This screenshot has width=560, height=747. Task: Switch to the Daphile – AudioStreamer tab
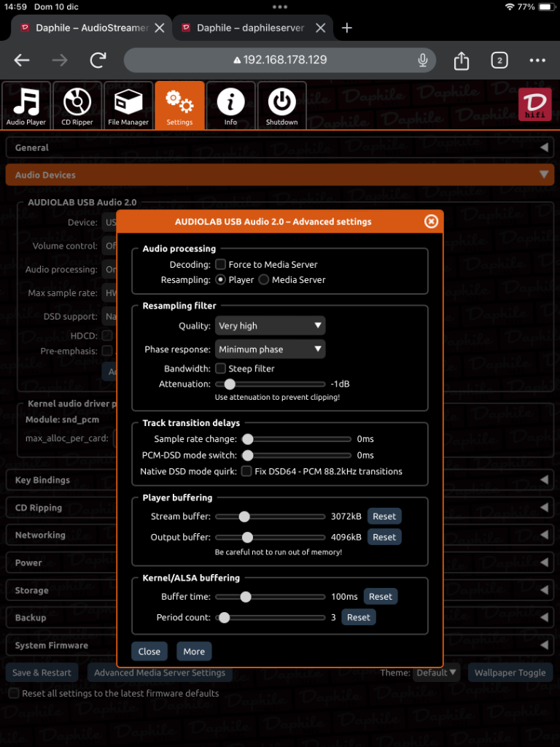(91, 28)
